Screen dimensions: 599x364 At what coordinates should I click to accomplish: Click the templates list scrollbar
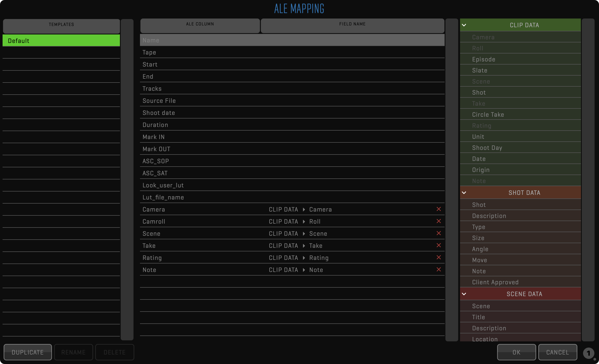127,179
